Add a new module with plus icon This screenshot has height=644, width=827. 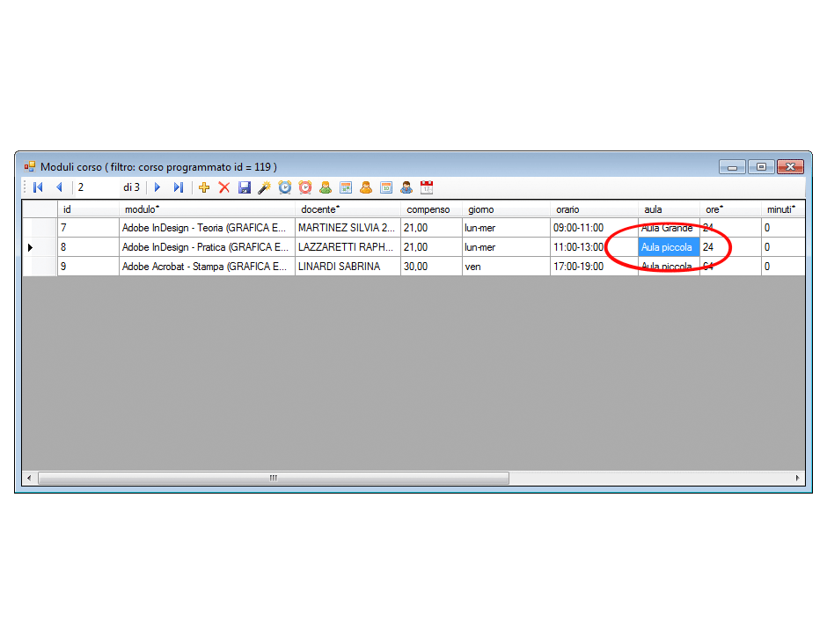204,187
